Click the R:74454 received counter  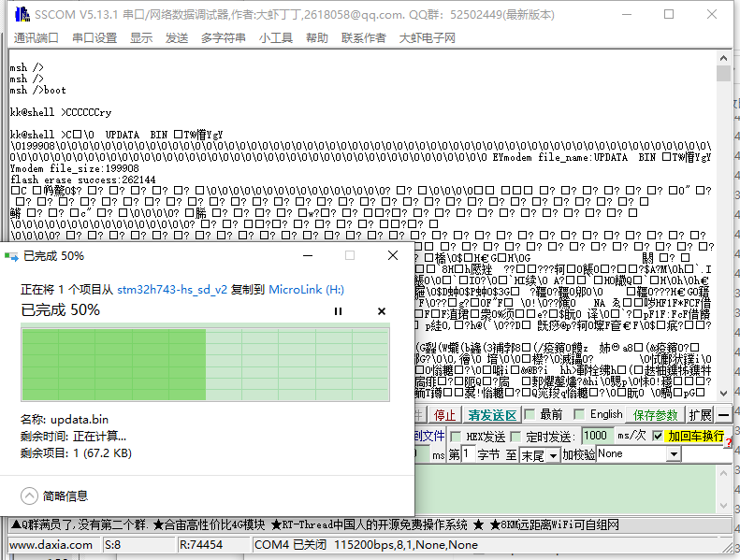pyautogui.click(x=213, y=545)
